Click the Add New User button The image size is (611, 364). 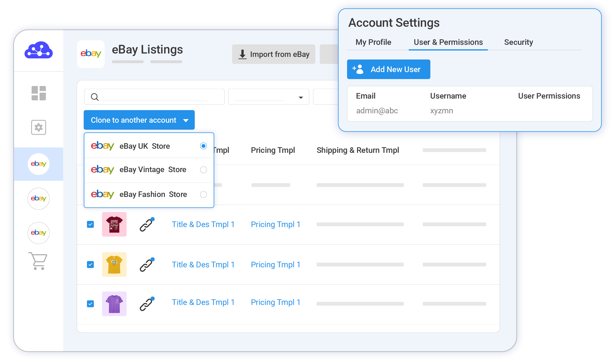point(389,69)
